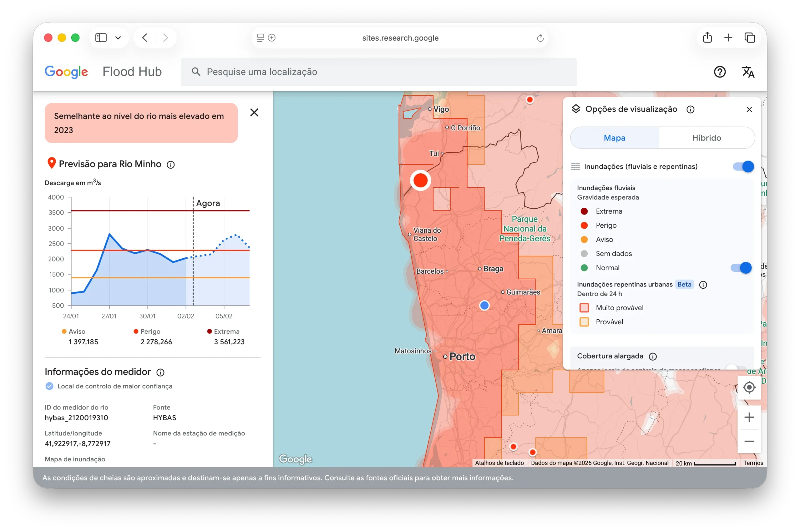800x532 pixels.
Task: Open Safari sidebar dropdown chevron
Action: 118,38
